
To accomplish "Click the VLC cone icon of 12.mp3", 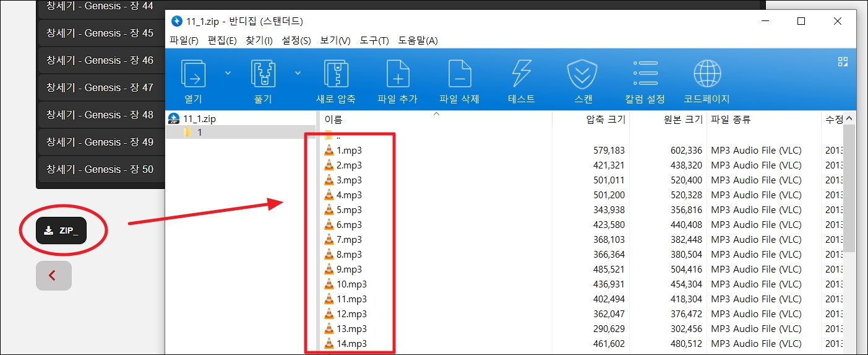I will (x=329, y=313).
